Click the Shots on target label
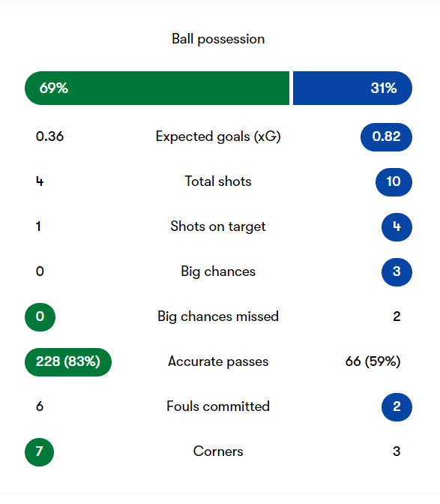Screen dimensions: 440x504 [x=218, y=227]
